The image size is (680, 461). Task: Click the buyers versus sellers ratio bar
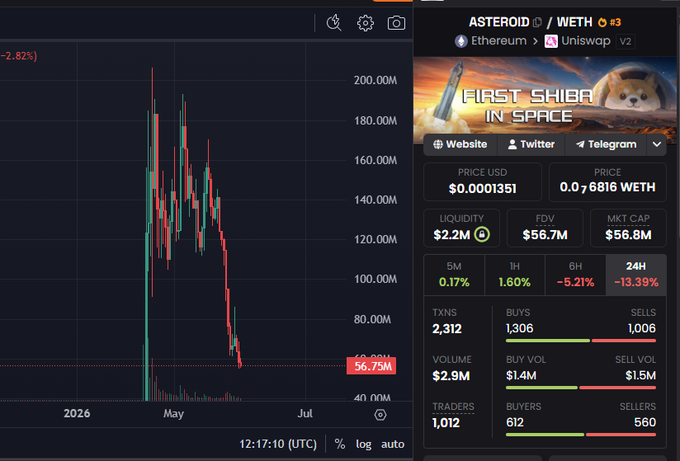click(x=581, y=435)
